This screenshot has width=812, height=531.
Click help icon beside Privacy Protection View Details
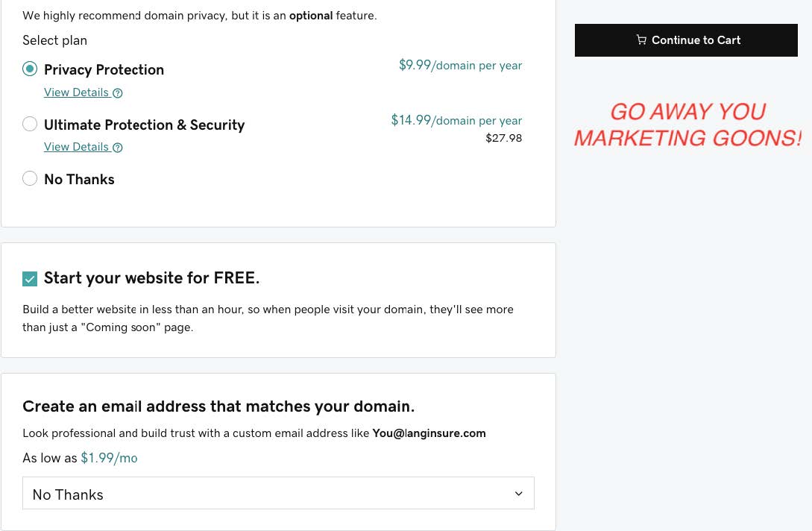tap(118, 93)
